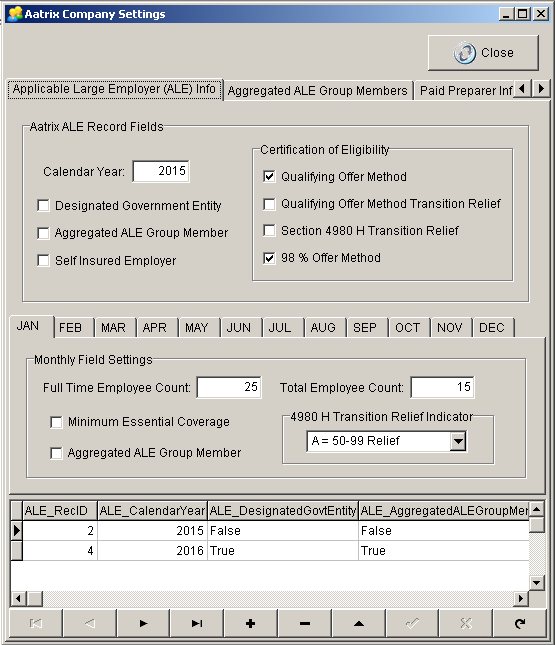Select the SEP month tab
Screen dimensions: 555x645
[365, 328]
